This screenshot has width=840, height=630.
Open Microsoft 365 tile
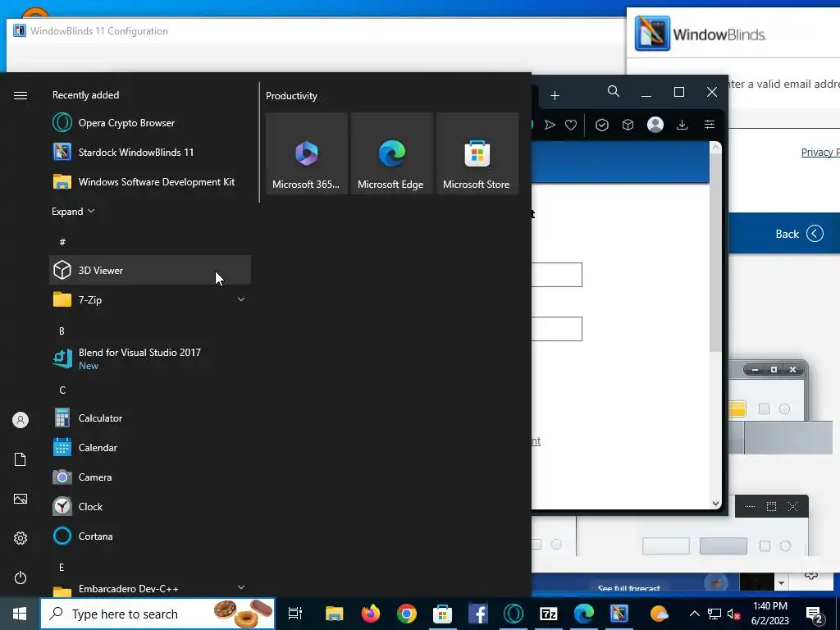pyautogui.click(x=307, y=153)
